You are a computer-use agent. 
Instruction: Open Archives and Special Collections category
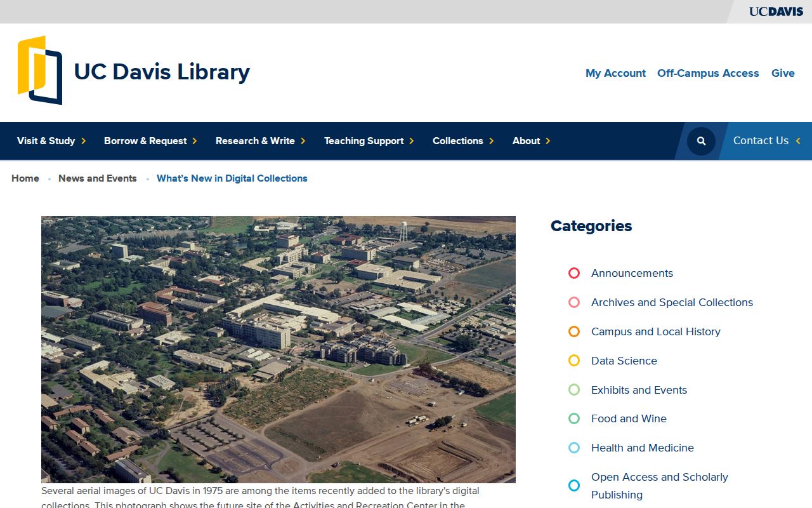click(x=672, y=302)
